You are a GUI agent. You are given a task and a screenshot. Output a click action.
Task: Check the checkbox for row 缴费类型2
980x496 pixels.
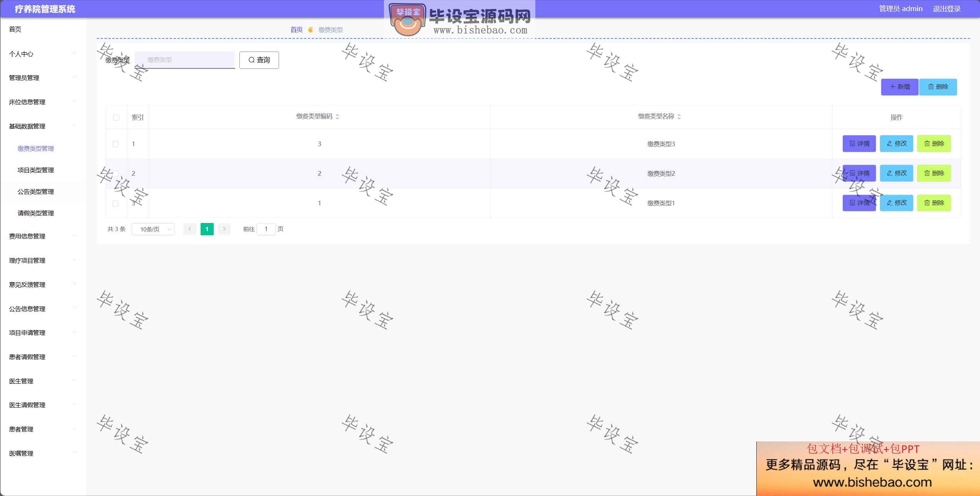tap(115, 173)
